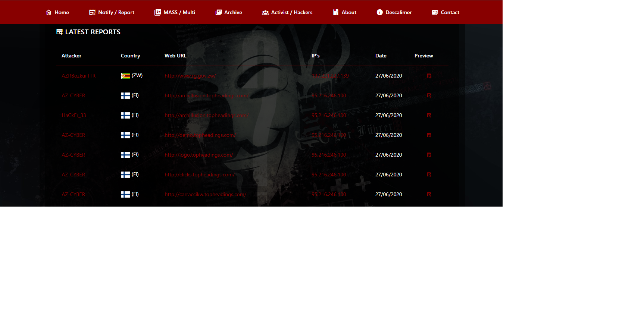Click the Activist / Hackers people icon
644x311 pixels.
point(265,12)
